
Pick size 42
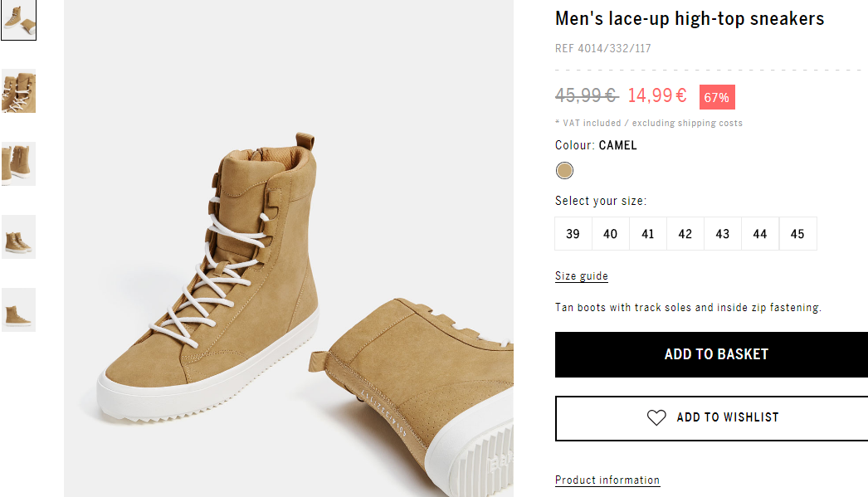[x=685, y=233]
